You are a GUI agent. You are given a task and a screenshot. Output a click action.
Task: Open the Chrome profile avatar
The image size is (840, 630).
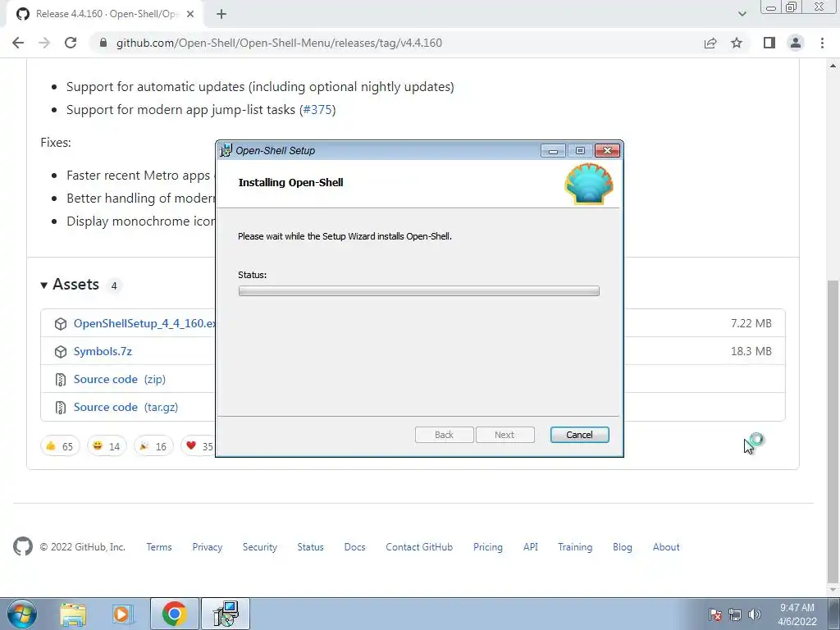point(796,43)
